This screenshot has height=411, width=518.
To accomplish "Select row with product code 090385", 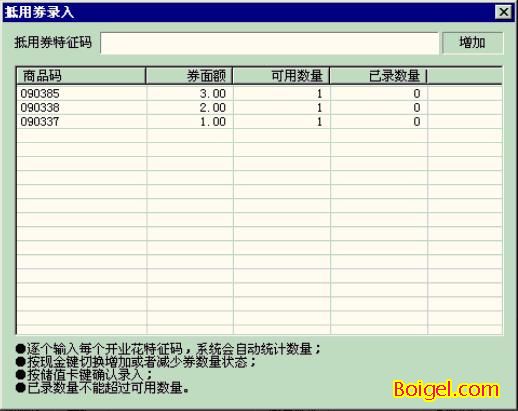I will (259, 93).
